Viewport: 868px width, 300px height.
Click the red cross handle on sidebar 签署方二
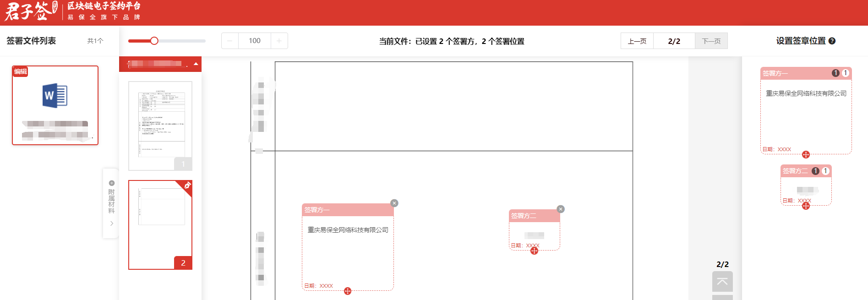click(x=806, y=206)
